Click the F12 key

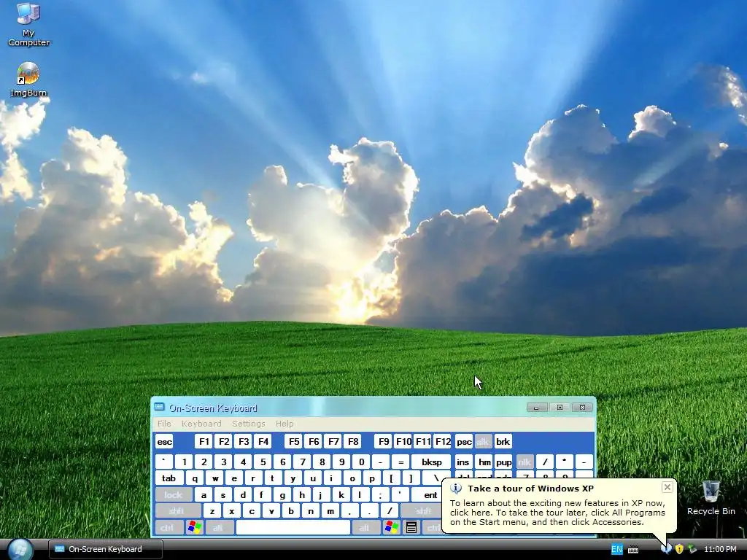(x=443, y=442)
